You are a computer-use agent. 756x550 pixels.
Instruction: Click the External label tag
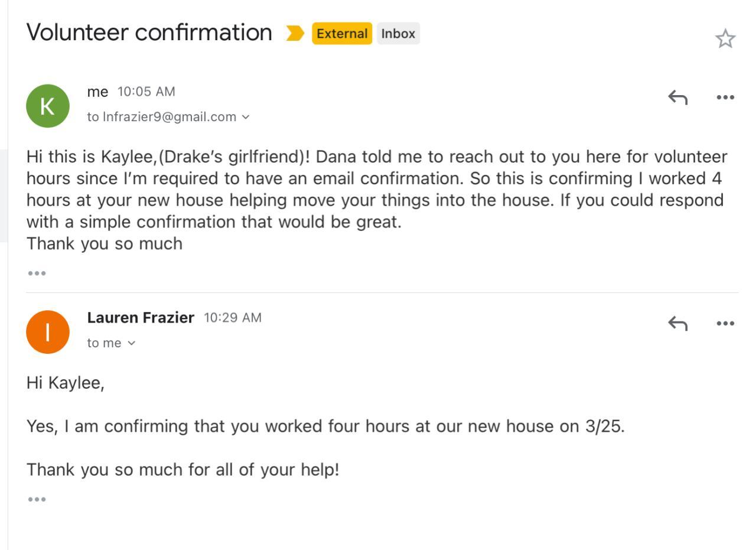coord(342,34)
